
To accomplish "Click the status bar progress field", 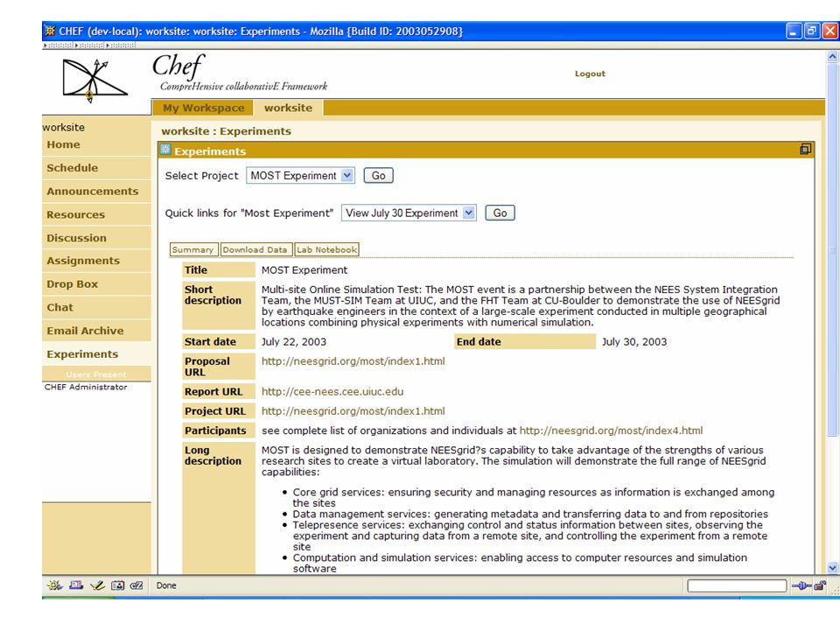I will click(x=737, y=586).
